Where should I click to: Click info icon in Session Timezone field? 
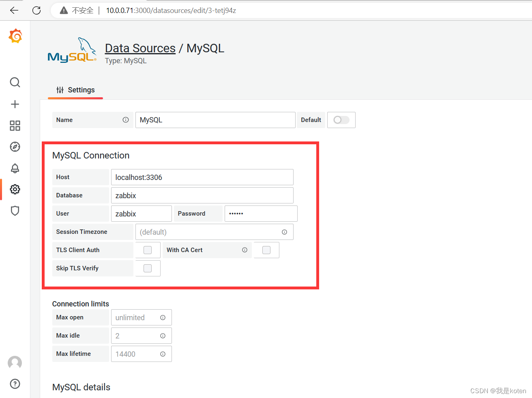[285, 232]
